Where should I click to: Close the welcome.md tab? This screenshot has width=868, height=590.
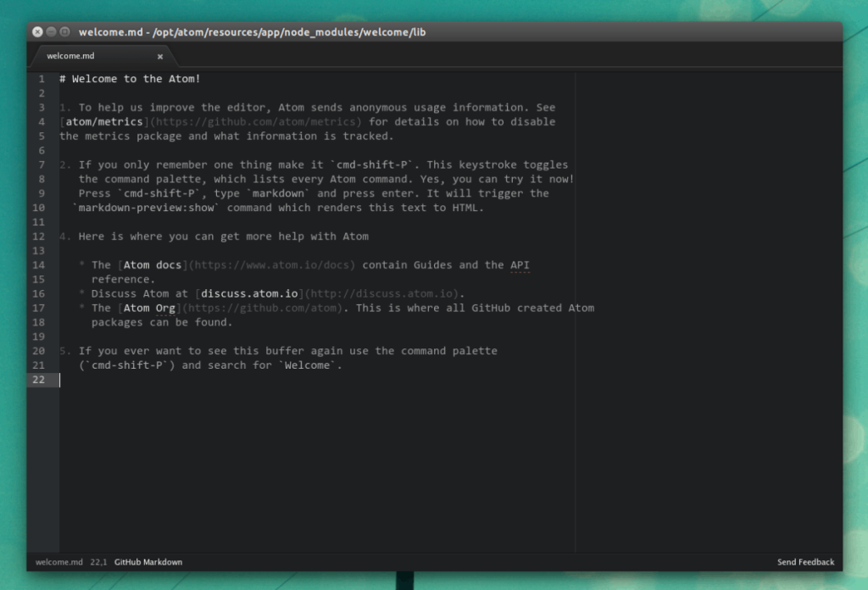click(x=160, y=56)
